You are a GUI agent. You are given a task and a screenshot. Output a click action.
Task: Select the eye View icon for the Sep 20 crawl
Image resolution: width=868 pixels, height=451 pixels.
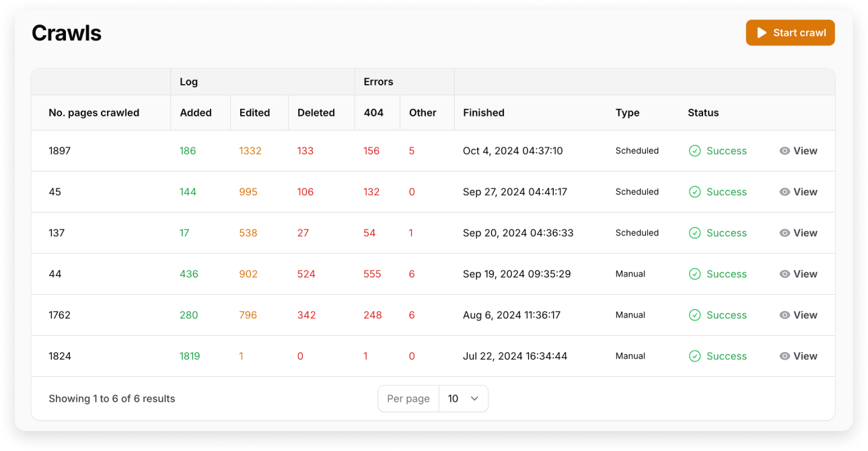coord(783,233)
